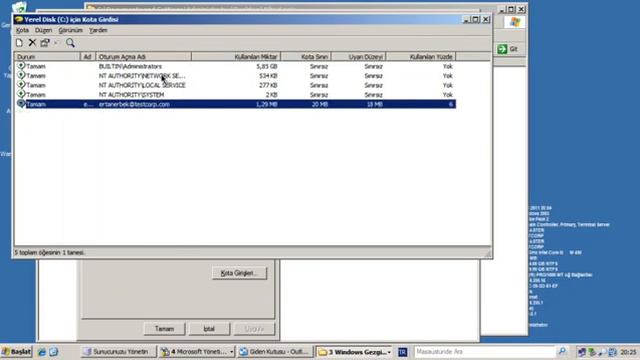Click the 1,29 MB used amount cell
Viewport: 640px width, 360px height.
tap(267, 104)
